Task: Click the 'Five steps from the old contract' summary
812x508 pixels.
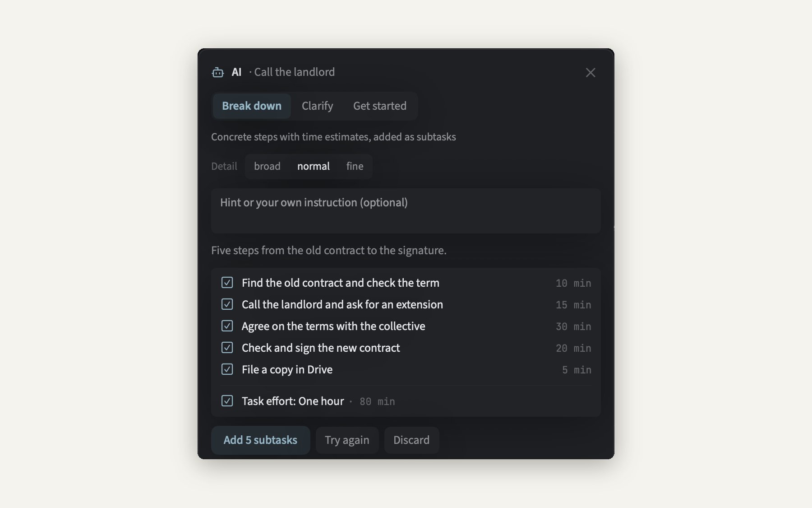Action: pos(329,250)
